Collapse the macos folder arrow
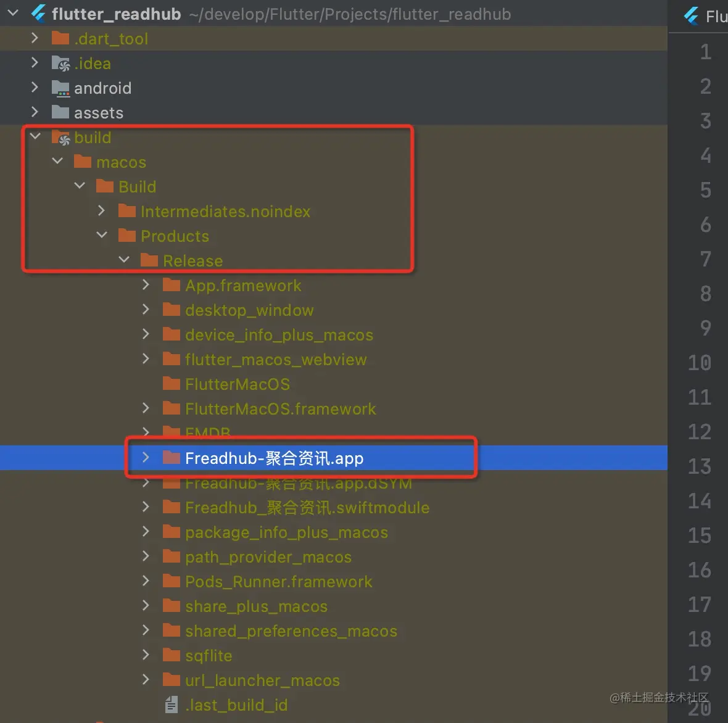Image resolution: width=728 pixels, height=723 pixels. pyautogui.click(x=57, y=160)
